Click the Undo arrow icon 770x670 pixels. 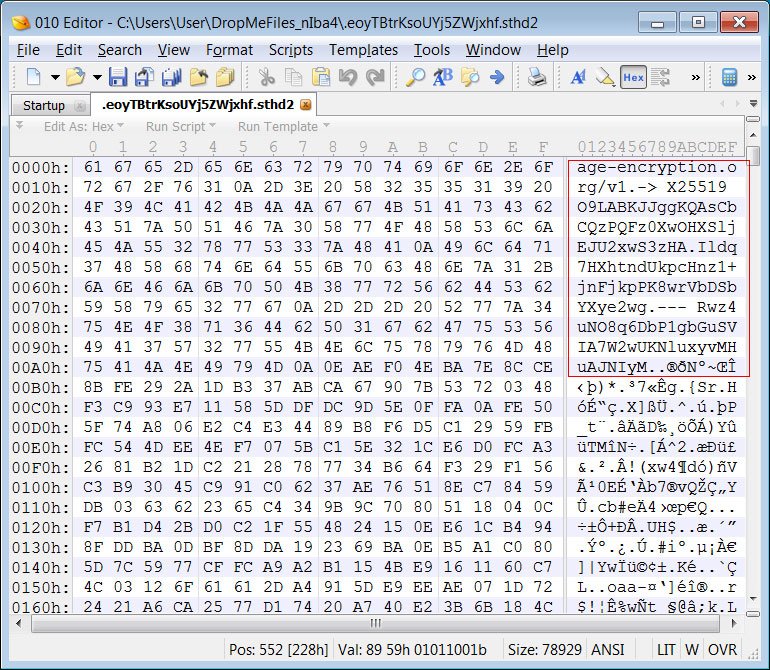pyautogui.click(x=347, y=77)
